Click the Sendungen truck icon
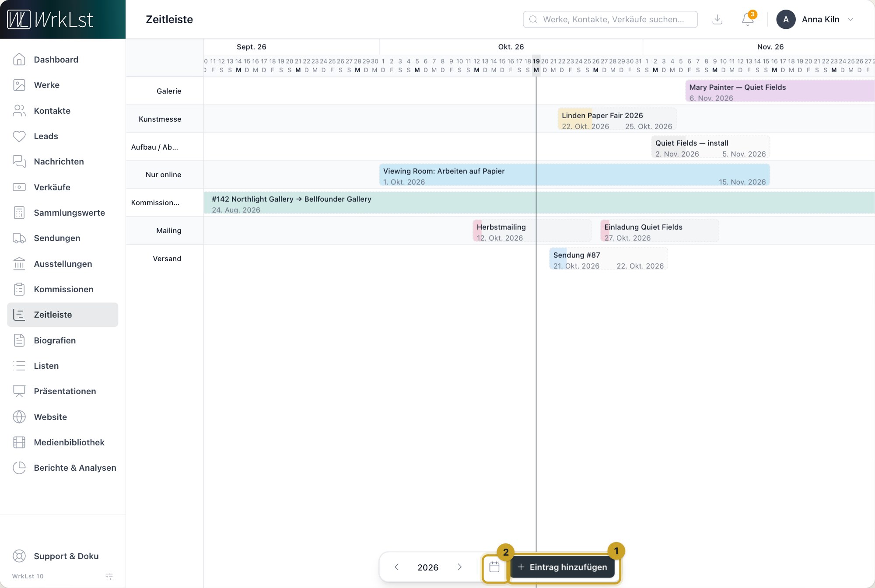This screenshot has width=875, height=588. [19, 238]
